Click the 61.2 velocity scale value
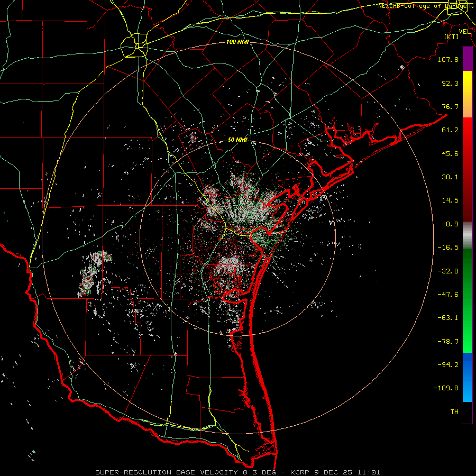The image size is (476, 476). (x=450, y=130)
